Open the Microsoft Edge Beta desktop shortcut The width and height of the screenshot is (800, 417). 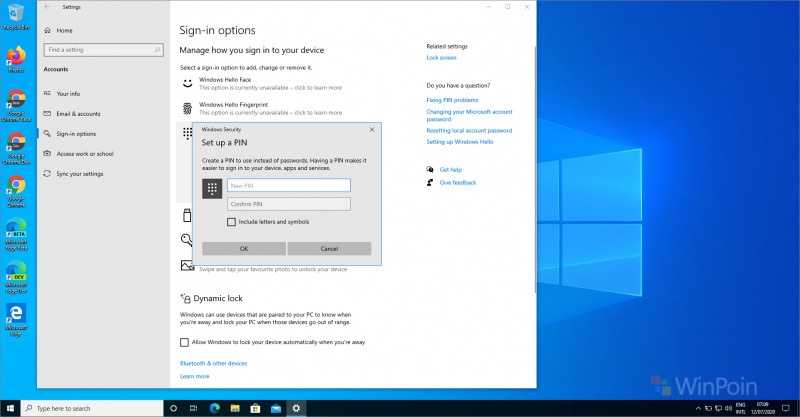(16, 234)
